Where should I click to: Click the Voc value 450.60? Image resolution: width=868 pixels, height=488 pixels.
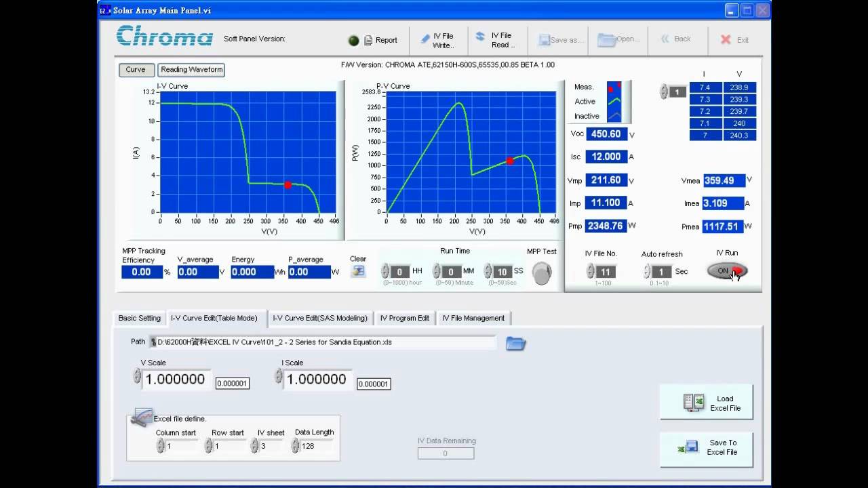pos(606,134)
